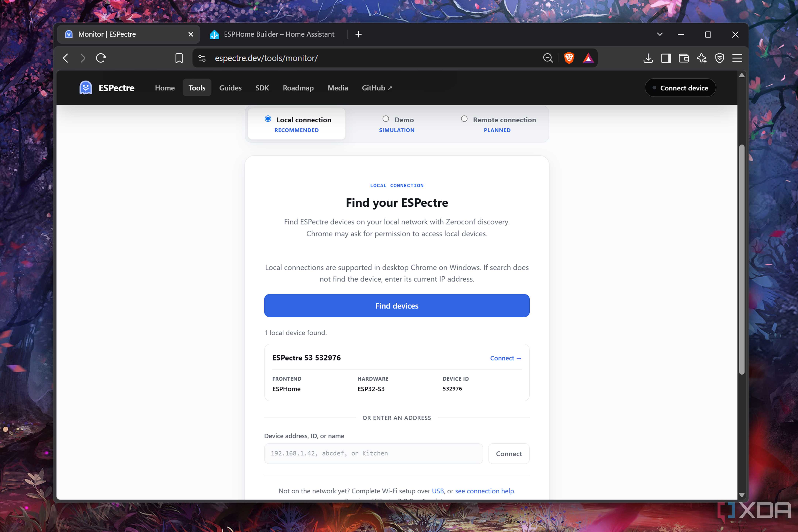Open the browser hamburger menu
798x532 pixels.
(x=737, y=58)
